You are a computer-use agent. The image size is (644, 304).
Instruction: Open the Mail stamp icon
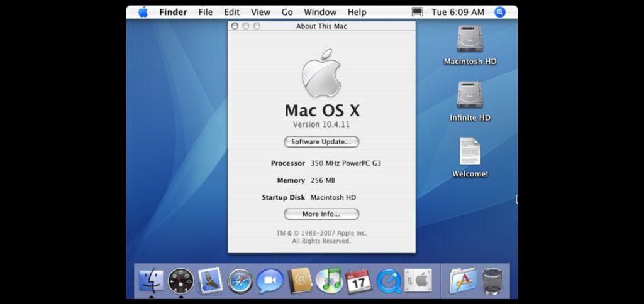210,280
